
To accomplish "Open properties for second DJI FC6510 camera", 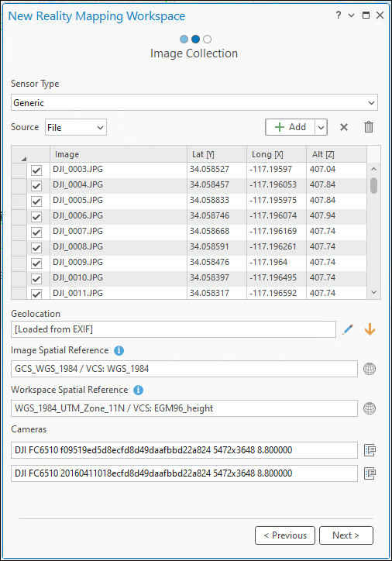I will (370, 473).
